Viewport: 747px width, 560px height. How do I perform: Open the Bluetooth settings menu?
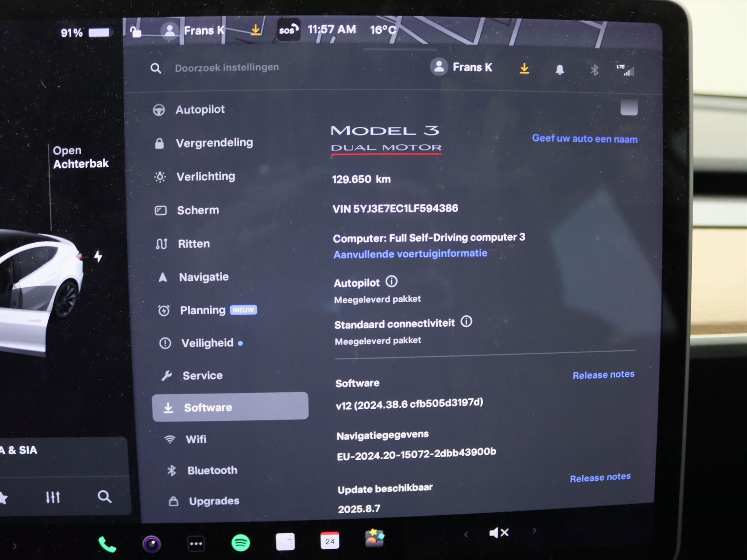[202, 471]
